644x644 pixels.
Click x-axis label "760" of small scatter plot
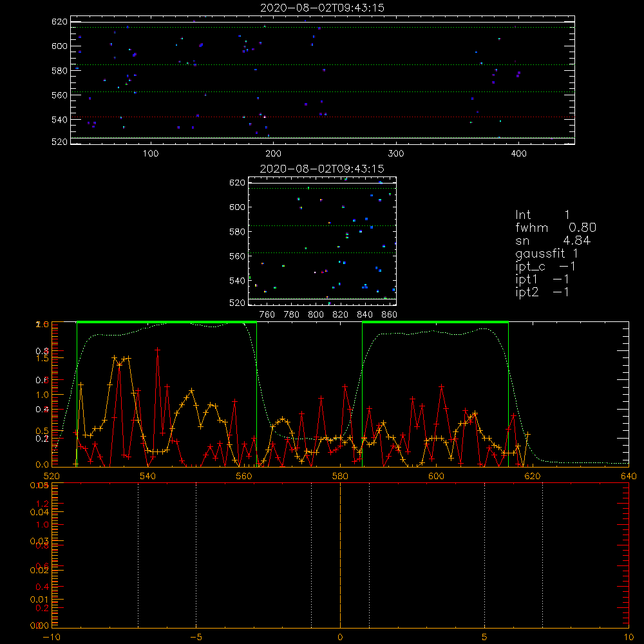coord(267,315)
